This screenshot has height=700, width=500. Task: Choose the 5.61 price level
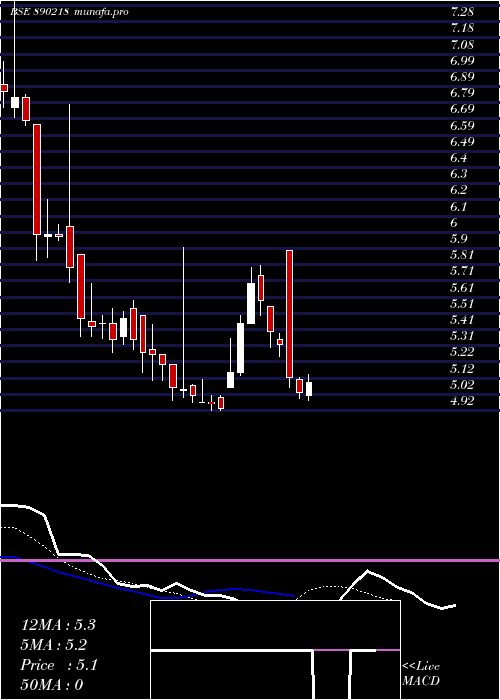click(x=462, y=287)
